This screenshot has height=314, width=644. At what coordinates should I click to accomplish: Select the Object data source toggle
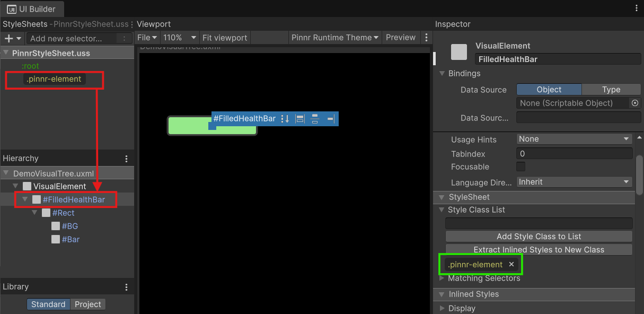click(549, 90)
